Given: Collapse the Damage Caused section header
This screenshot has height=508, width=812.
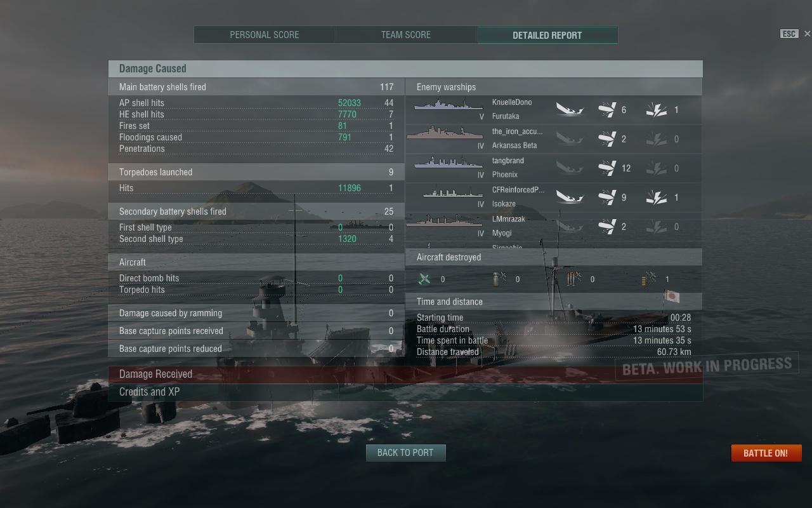Looking at the screenshot, I should tap(405, 69).
